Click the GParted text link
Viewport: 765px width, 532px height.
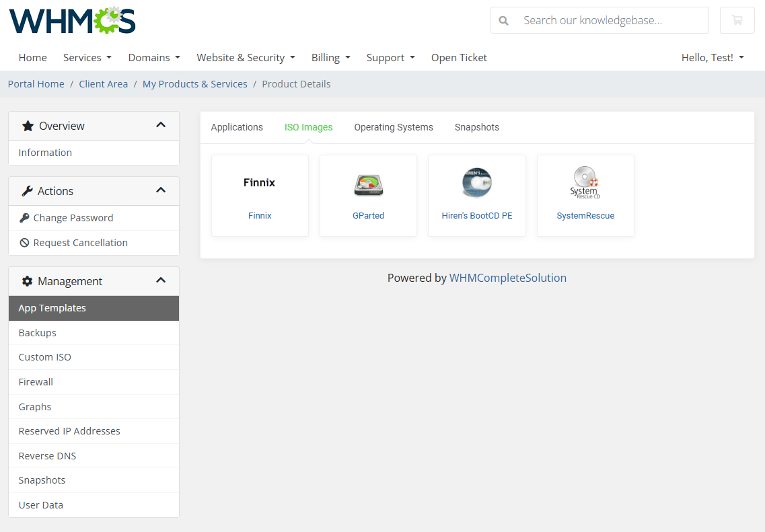tap(368, 215)
